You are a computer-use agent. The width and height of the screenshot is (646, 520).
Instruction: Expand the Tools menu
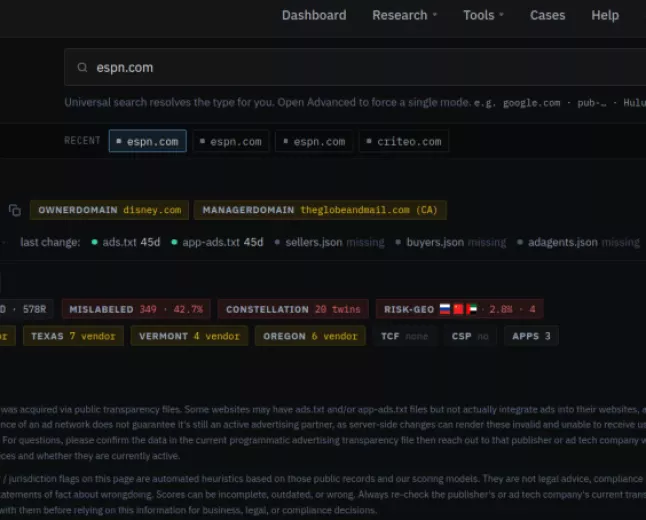[x=483, y=15]
